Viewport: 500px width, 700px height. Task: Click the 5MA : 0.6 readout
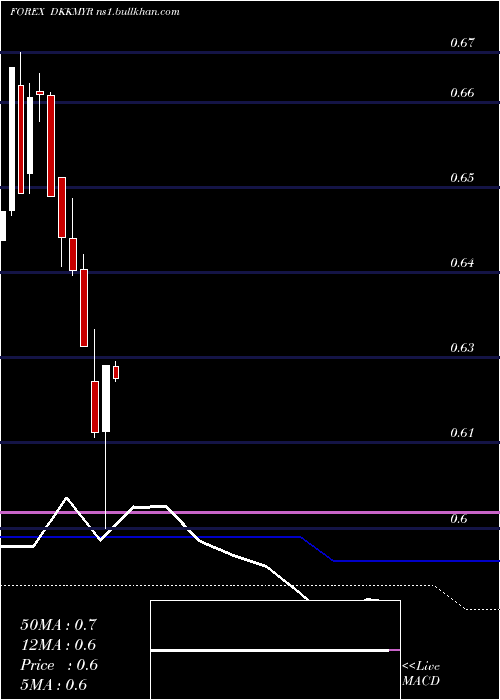(54, 685)
